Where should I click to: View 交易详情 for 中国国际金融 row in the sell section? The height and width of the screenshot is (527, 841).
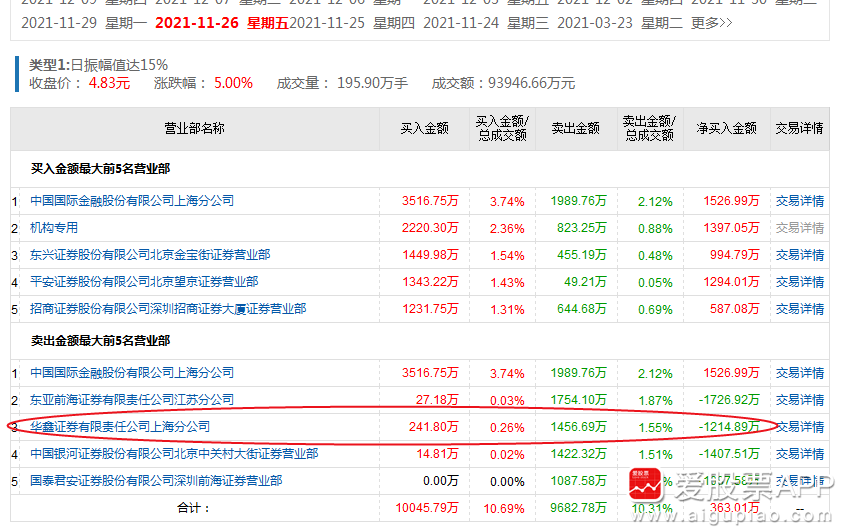tap(800, 373)
